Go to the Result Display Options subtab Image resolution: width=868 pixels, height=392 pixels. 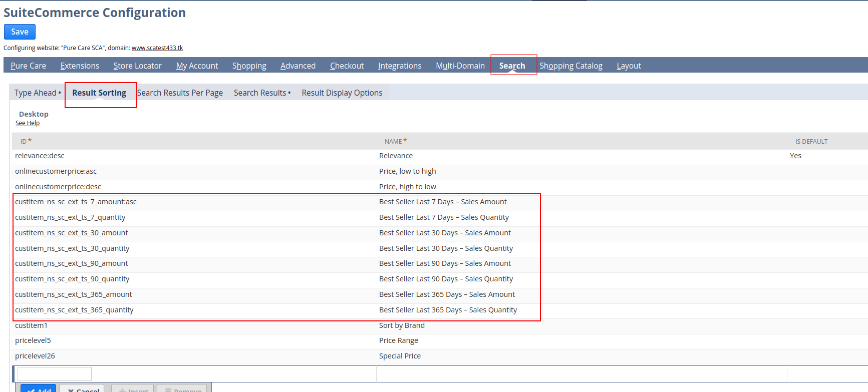tap(342, 93)
